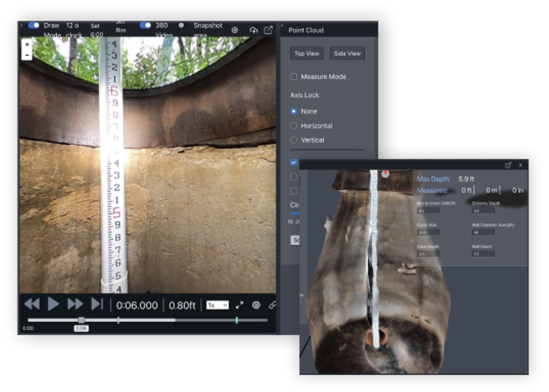
Task: Check the lowest empty checkbox in Point Cloud panel
Action: coord(294,191)
